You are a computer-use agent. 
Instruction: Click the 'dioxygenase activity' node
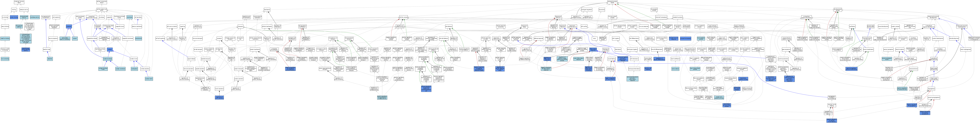point(19,26)
